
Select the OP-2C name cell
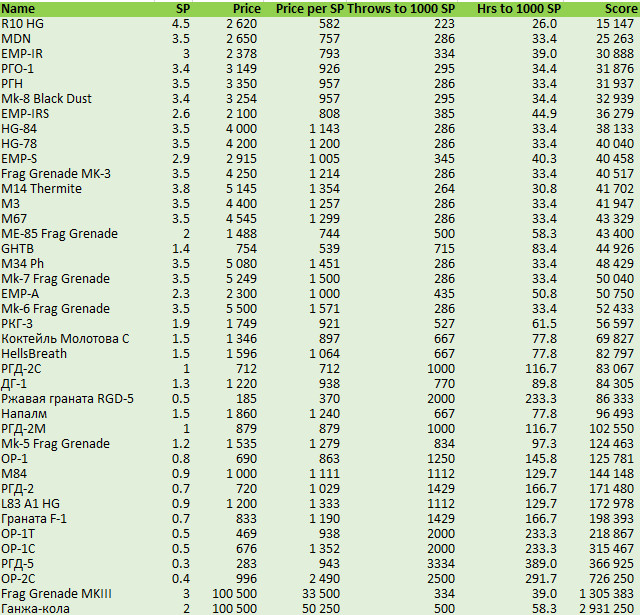click(x=18, y=578)
